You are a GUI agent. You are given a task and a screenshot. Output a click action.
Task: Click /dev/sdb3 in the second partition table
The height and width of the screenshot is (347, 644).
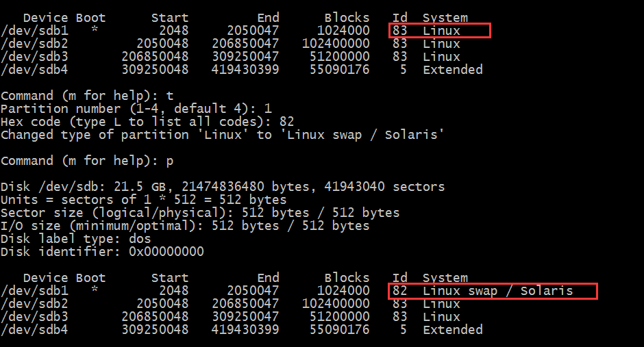click(x=34, y=317)
